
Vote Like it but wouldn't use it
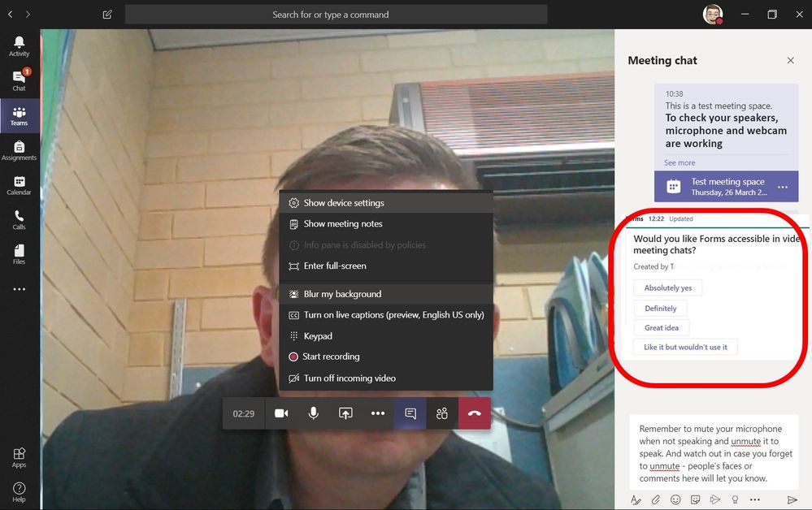point(685,347)
